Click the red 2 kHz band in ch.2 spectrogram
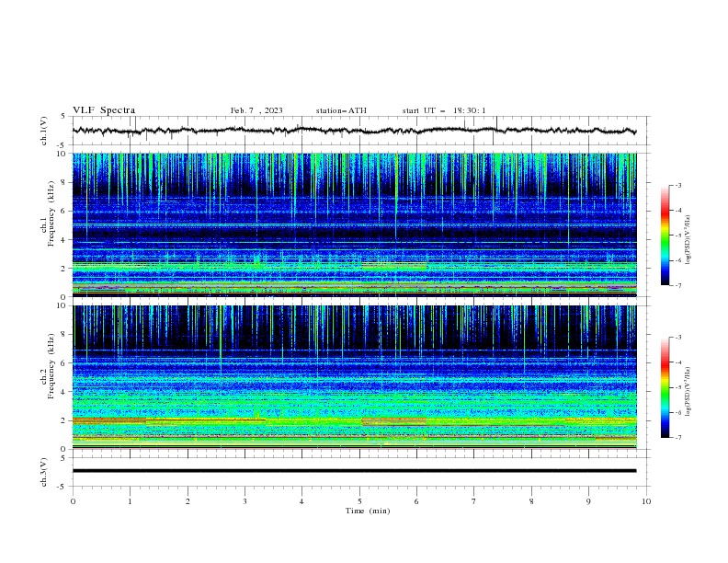 coord(109,419)
